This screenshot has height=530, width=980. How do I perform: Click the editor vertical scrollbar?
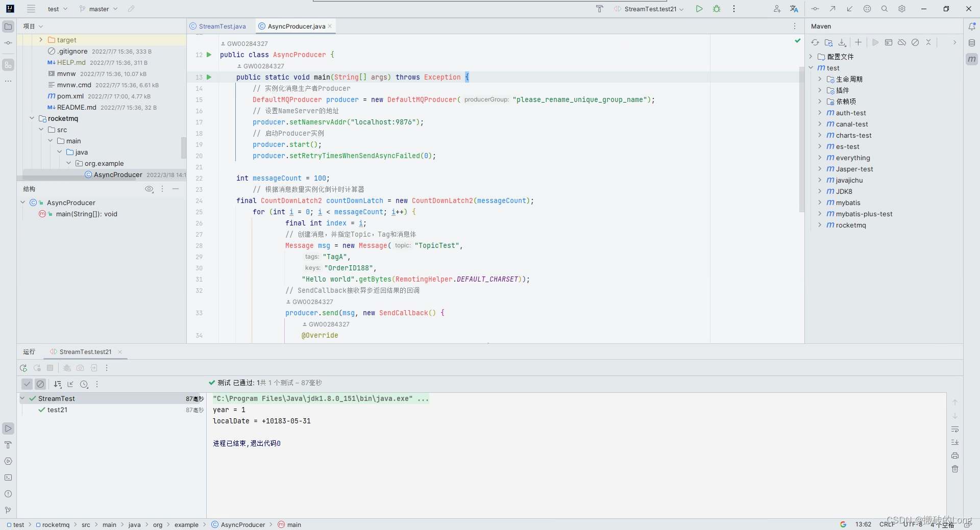801,140
